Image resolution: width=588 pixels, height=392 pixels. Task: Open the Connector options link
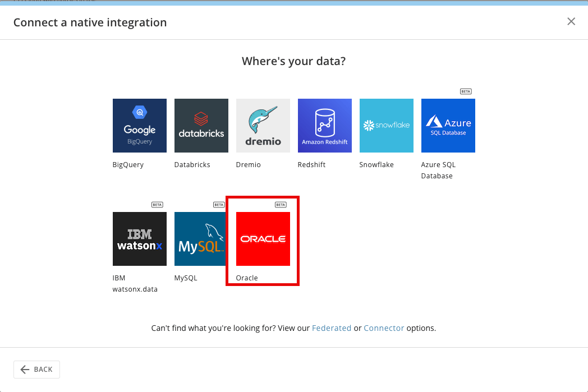tap(384, 328)
